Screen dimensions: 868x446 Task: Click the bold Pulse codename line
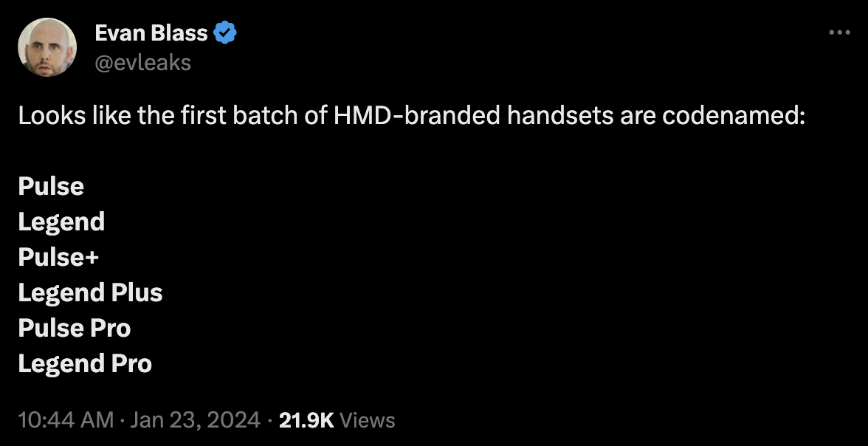pos(51,186)
